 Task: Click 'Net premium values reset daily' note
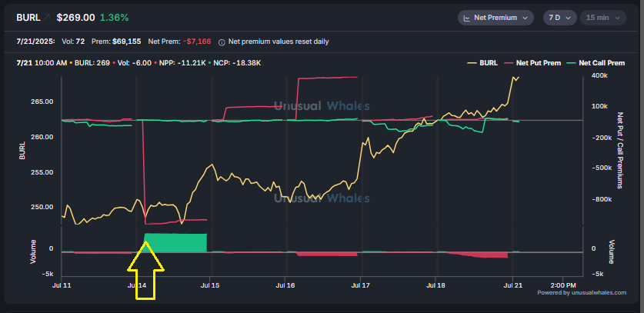(x=279, y=42)
